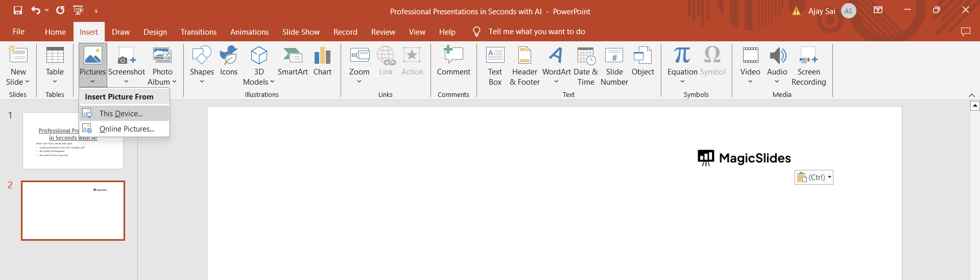Collapse the ribbon with the arrow

pos(971,95)
